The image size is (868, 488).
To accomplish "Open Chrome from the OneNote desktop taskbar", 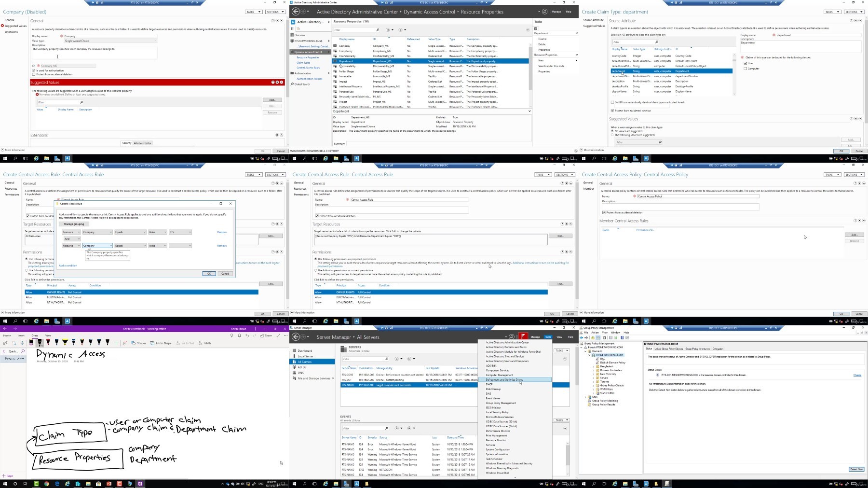I will (x=47, y=484).
